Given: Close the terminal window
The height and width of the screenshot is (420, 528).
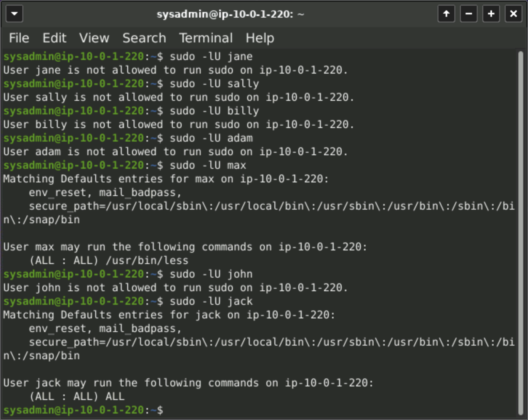Looking at the screenshot, I should pos(514,14).
